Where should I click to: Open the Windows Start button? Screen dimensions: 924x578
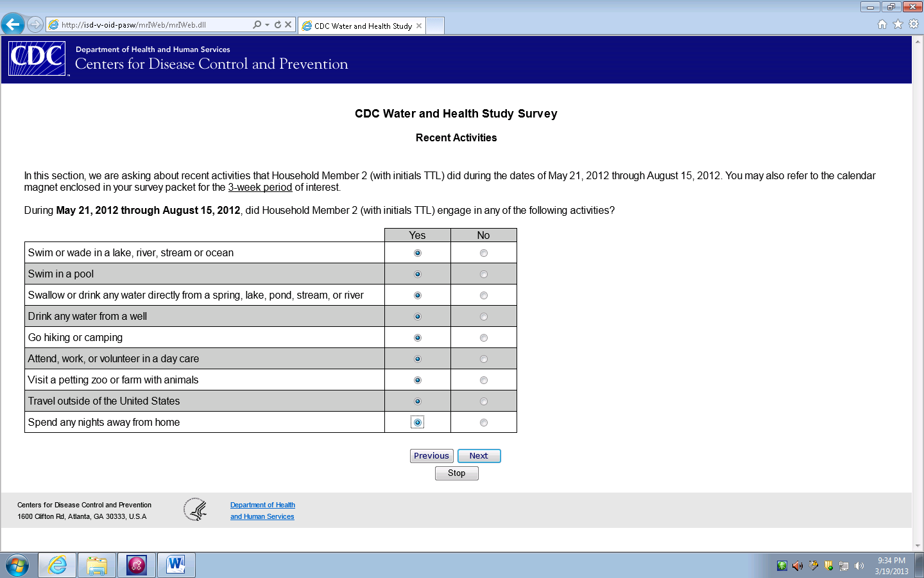click(x=17, y=566)
